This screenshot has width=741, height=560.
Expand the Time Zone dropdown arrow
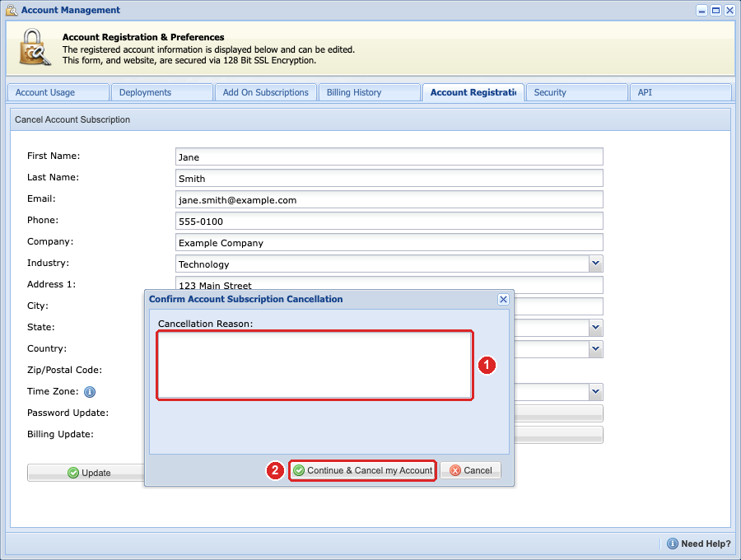(x=595, y=392)
